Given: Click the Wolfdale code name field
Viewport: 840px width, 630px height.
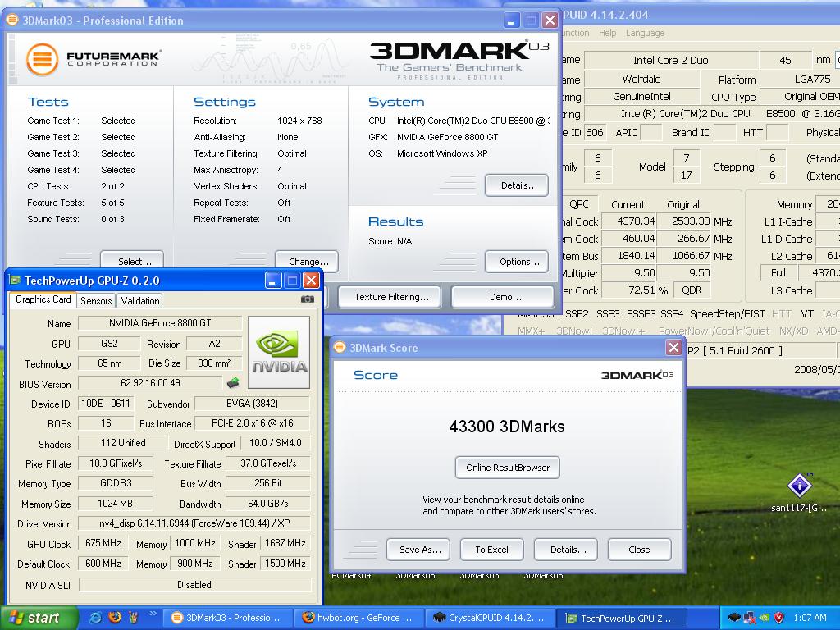Looking at the screenshot, I should pyautogui.click(x=641, y=80).
